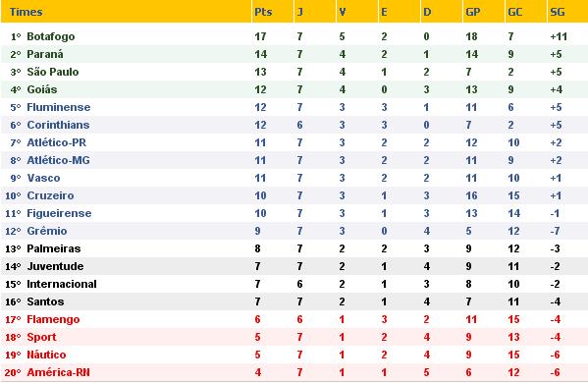Open Botafogo team name
The width and height of the screenshot is (588, 383).
tap(51, 36)
